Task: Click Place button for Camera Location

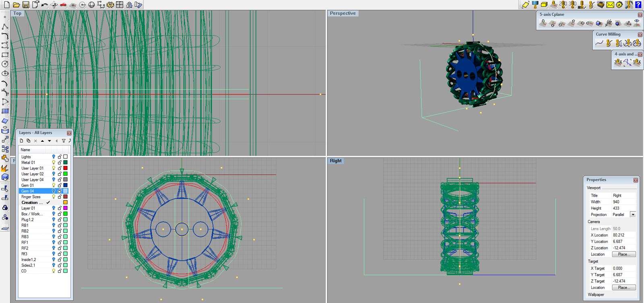Action: pyautogui.click(x=623, y=254)
